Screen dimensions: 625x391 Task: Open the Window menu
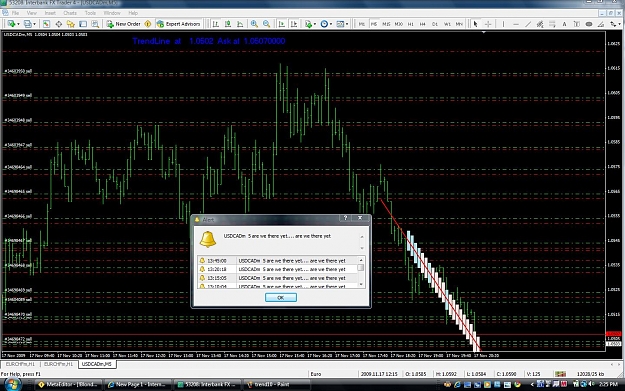112,13
